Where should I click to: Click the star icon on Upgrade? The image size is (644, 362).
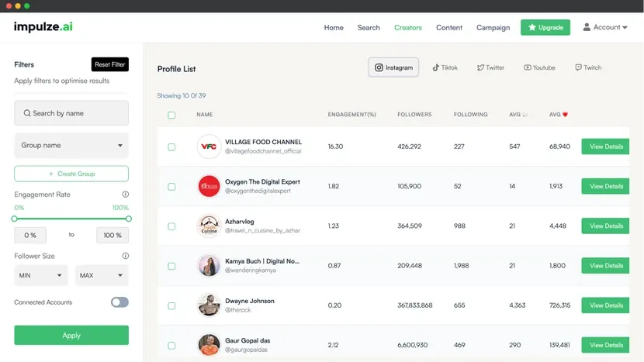pyautogui.click(x=531, y=27)
